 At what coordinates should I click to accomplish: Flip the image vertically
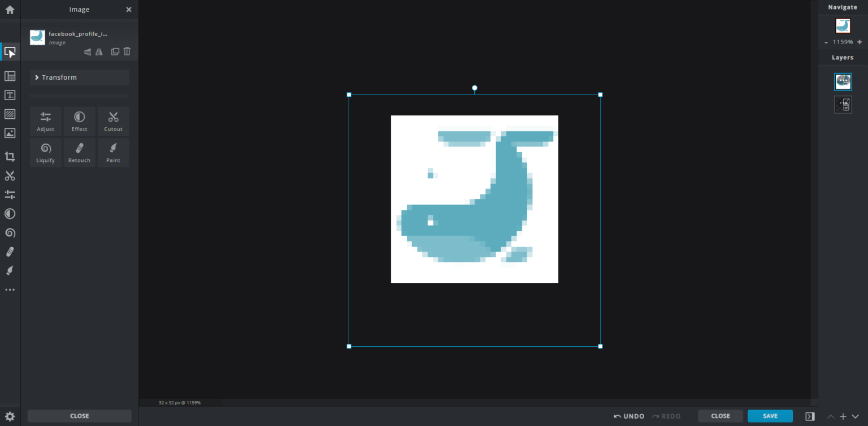[x=86, y=51]
